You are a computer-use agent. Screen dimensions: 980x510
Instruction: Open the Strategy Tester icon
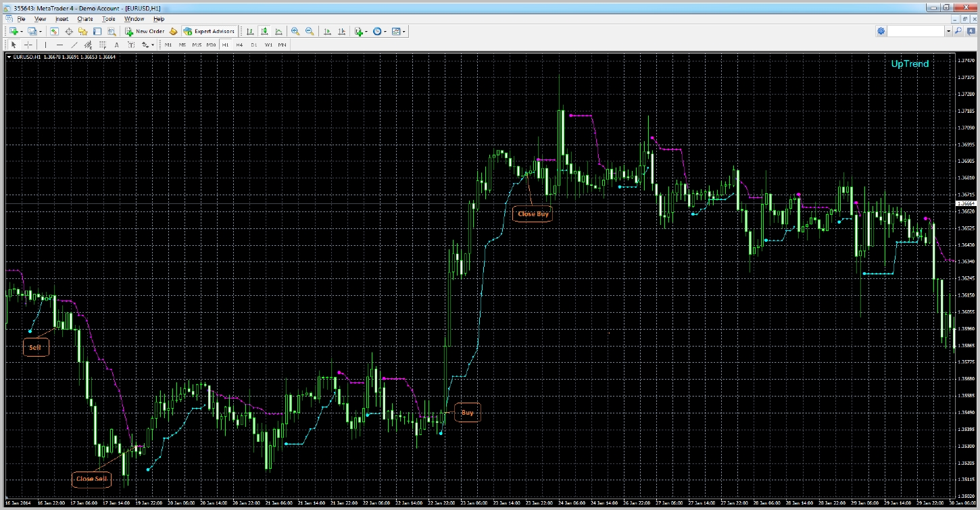pos(112,31)
